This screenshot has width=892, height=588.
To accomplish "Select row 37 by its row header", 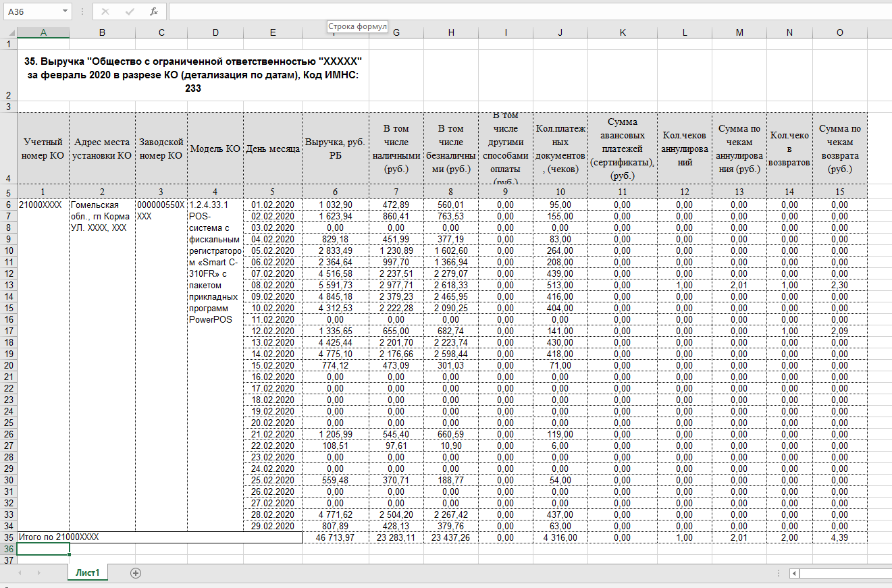I will (x=8, y=560).
